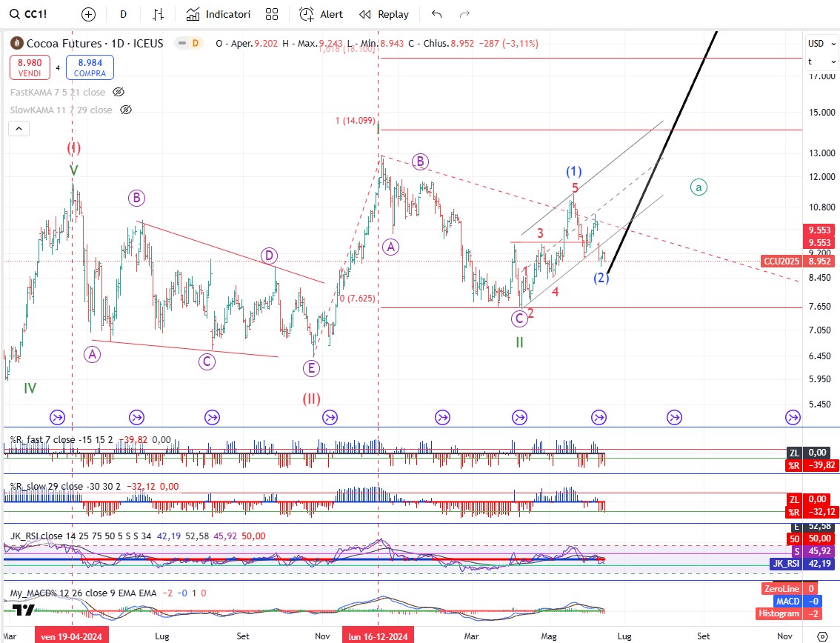840x643 pixels.
Task: Click the Cocoa Futures symbol logo
Action: (x=16, y=44)
